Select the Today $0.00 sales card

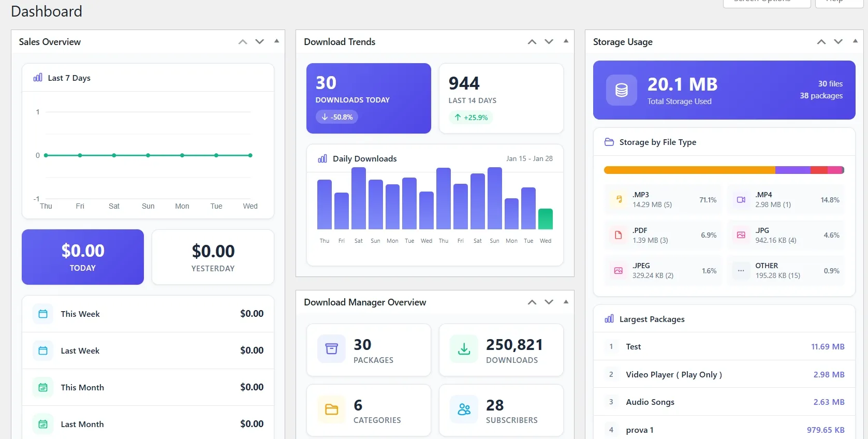83,257
